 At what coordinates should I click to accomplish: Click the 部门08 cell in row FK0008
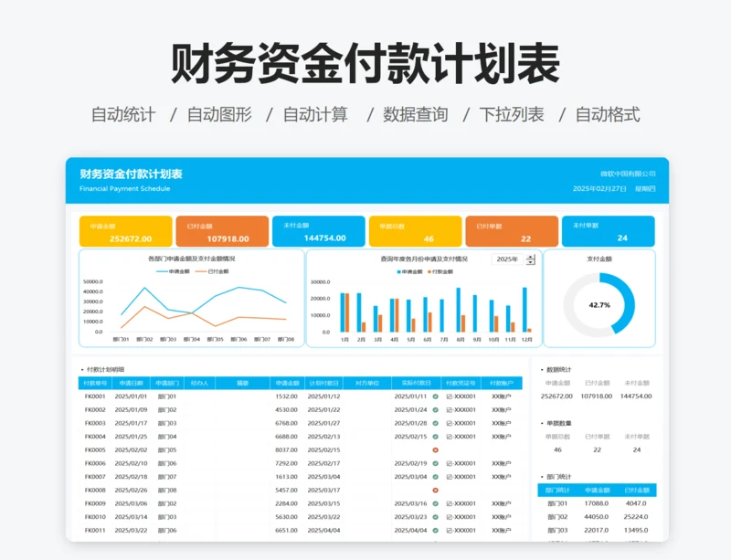click(167, 490)
